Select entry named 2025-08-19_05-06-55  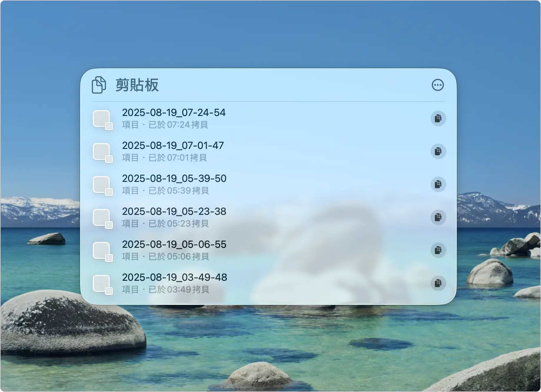click(174, 244)
